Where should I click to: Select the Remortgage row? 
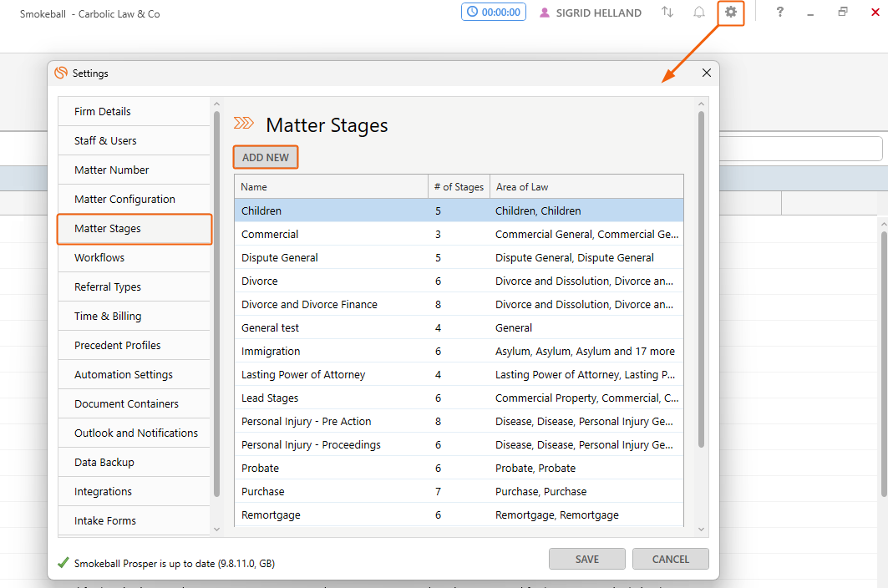coord(459,515)
